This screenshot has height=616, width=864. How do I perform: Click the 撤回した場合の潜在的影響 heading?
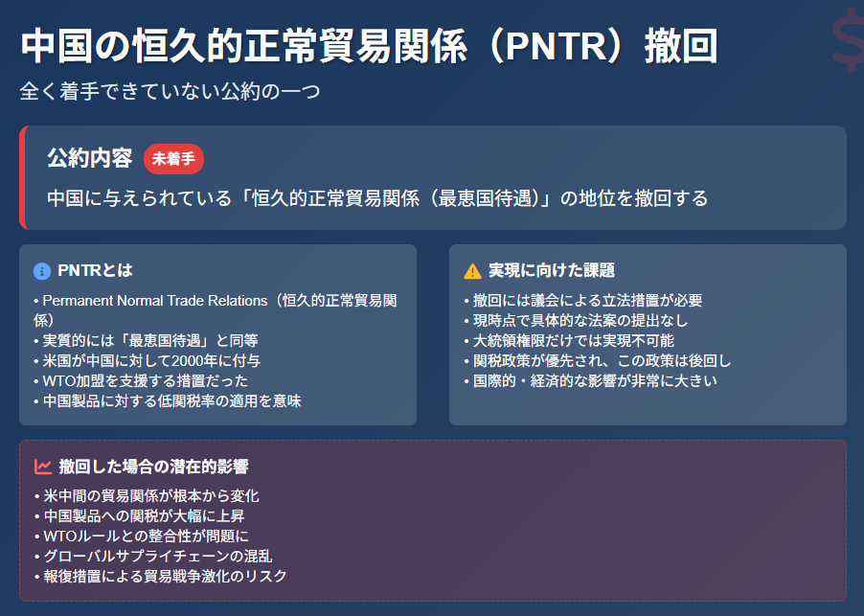click(153, 467)
